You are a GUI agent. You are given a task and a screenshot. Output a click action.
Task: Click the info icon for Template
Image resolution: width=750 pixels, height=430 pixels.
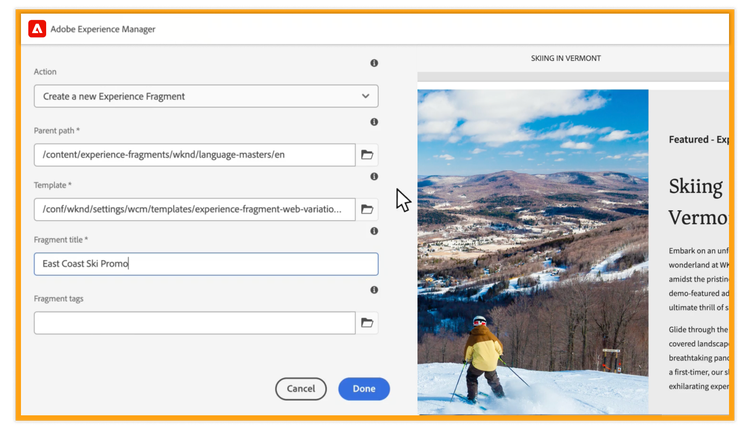tap(374, 176)
